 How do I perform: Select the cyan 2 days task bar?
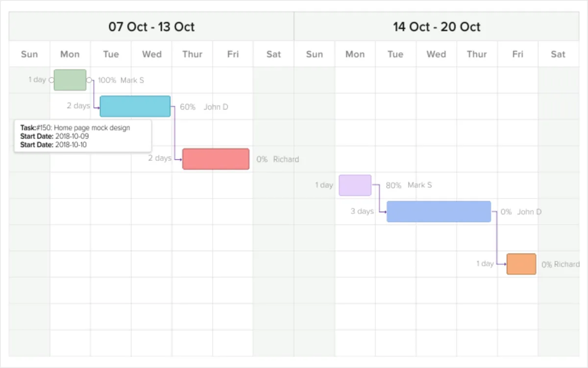(x=135, y=106)
